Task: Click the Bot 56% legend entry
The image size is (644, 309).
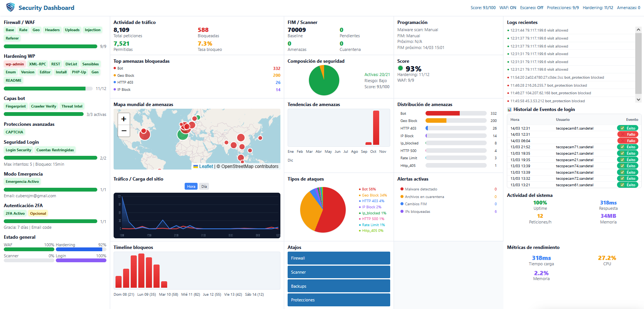Action: pos(367,189)
